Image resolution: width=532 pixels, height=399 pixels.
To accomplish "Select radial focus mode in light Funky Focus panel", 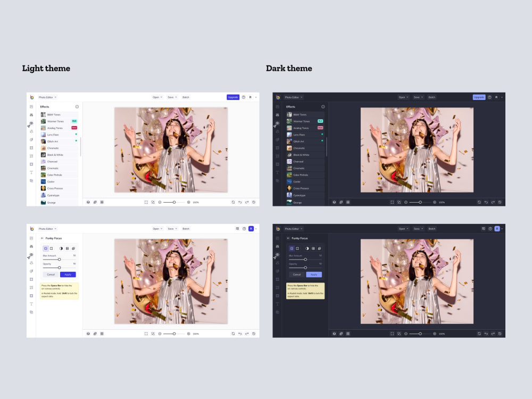I will (46, 248).
